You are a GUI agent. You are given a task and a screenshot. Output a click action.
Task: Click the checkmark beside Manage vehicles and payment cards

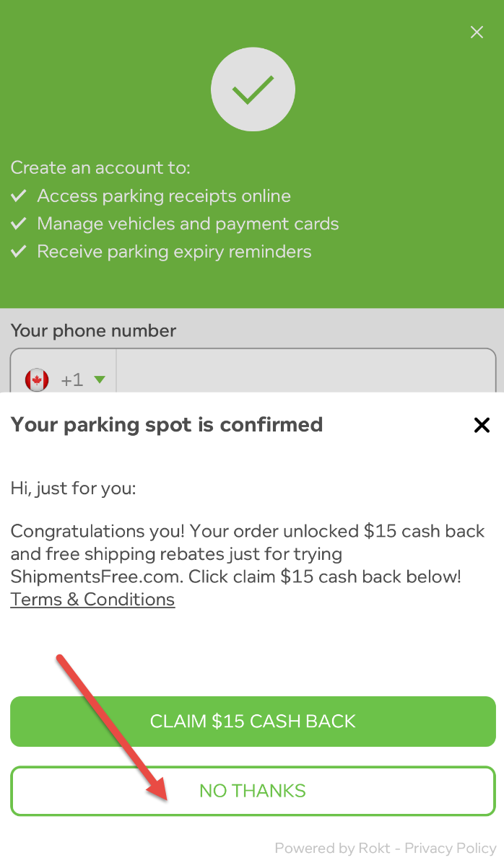19,224
